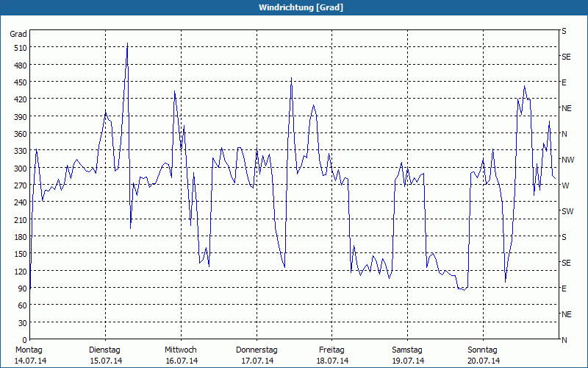The height and width of the screenshot is (368, 588).
Task: Select the date 15.07.14
Action: pyautogui.click(x=106, y=361)
